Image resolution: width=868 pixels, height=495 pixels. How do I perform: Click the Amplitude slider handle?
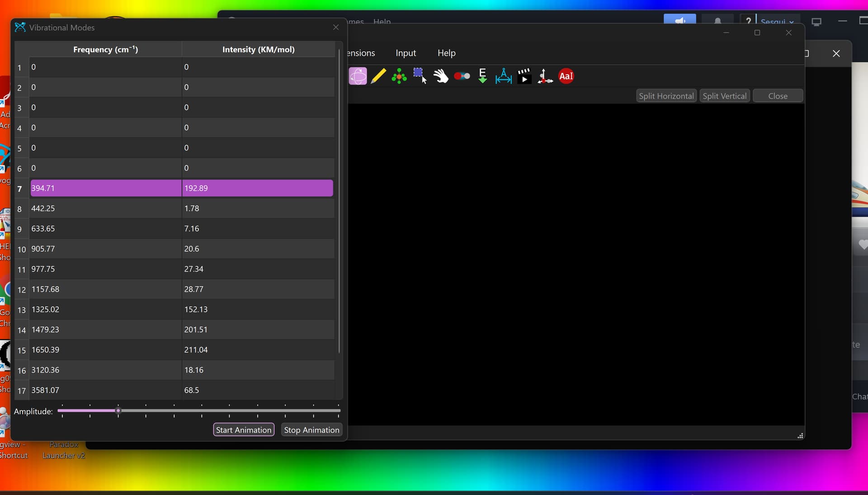pos(118,410)
